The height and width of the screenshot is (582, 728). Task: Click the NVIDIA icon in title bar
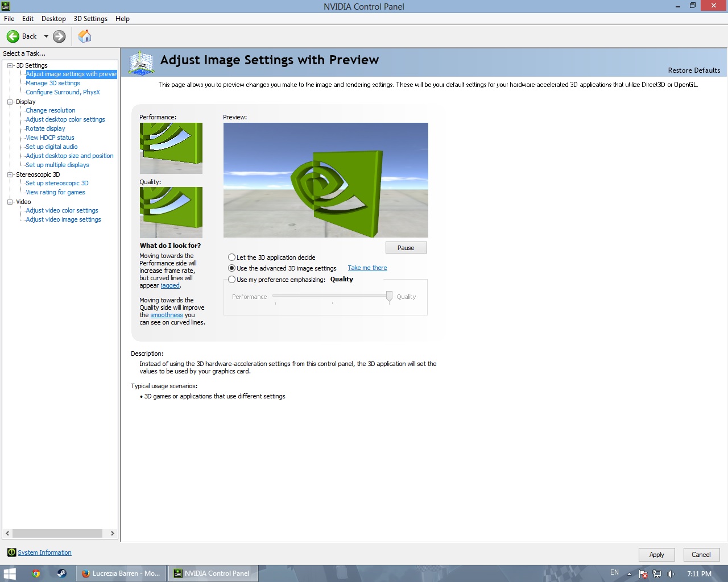coord(6,6)
